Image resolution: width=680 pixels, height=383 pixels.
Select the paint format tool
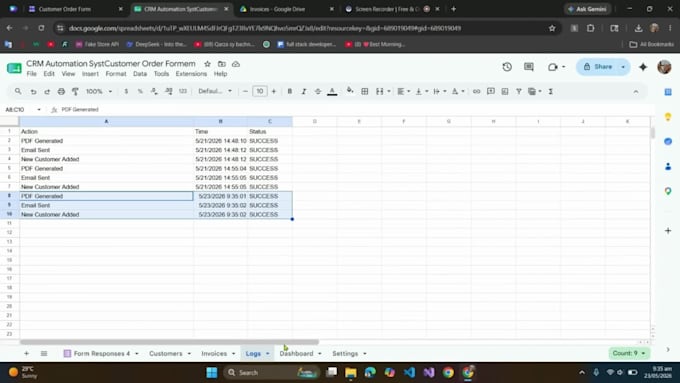point(75,92)
